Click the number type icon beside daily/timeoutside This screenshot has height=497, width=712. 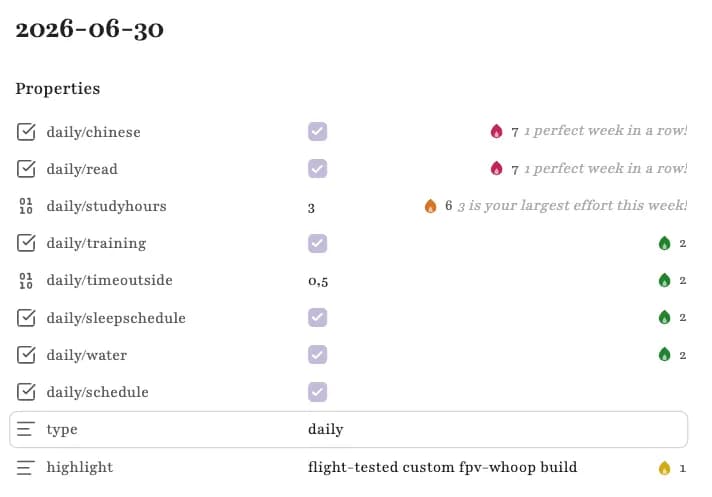coord(26,280)
